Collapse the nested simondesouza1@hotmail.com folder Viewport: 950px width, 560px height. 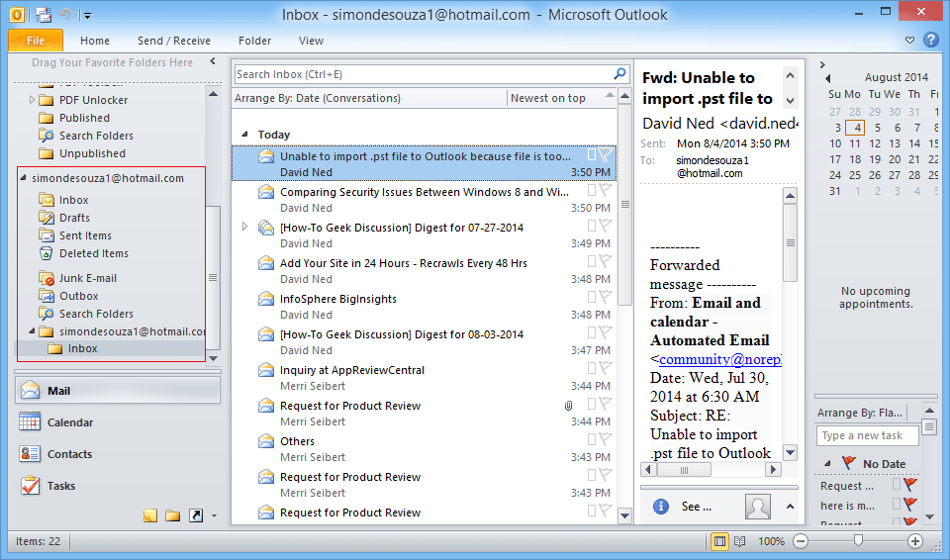[x=32, y=331]
